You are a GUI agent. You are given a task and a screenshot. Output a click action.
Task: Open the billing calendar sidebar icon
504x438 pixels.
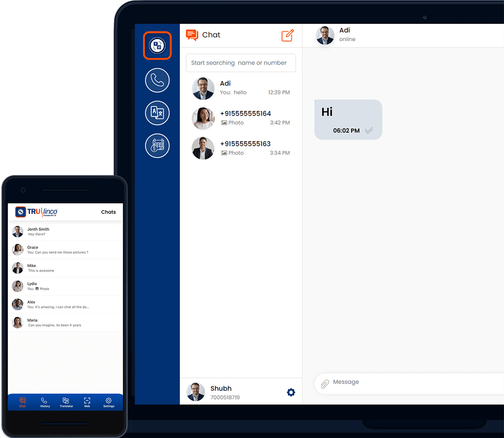pos(157,145)
